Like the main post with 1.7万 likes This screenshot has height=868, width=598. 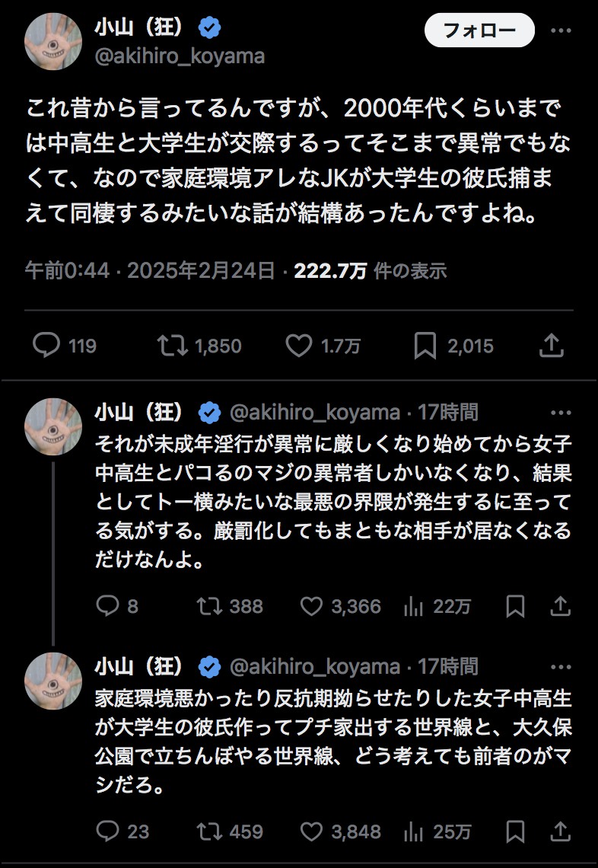coord(299,346)
